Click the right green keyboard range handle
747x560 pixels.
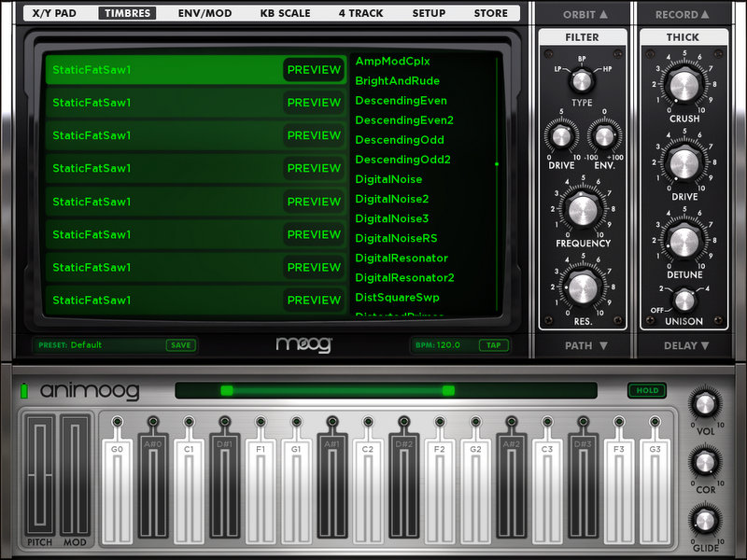click(448, 390)
